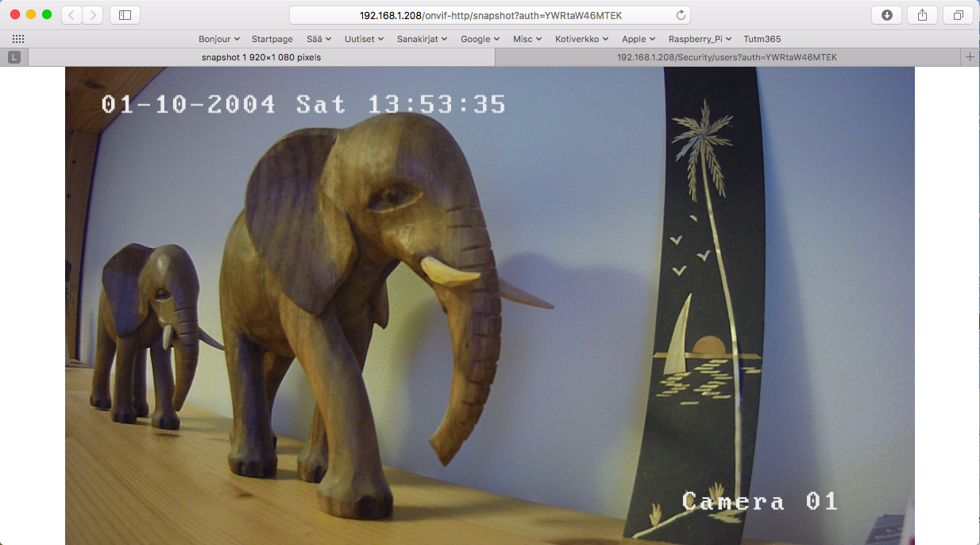Click the Share icon
This screenshot has width=980, height=545.
click(921, 14)
